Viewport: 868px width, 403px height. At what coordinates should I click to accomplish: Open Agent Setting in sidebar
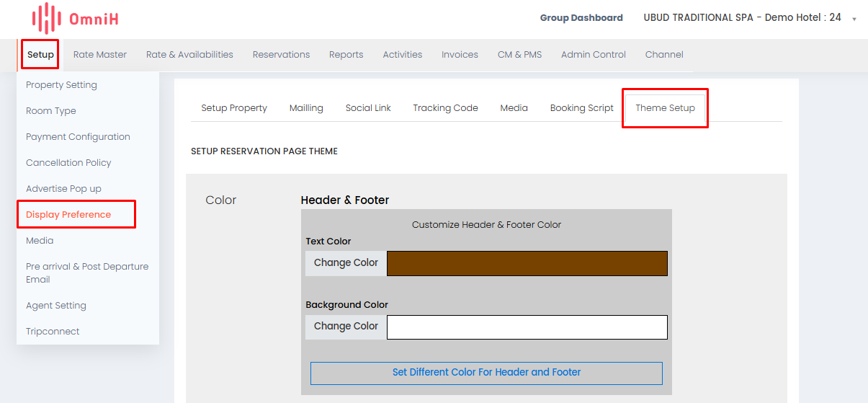point(56,306)
